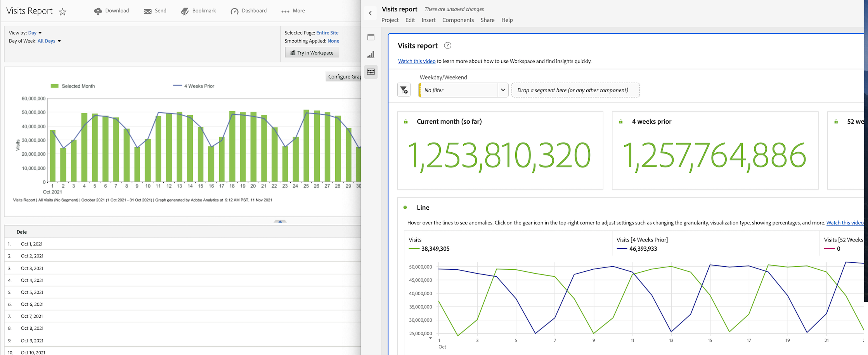Screen dimensions: 868x355
Task: Open the Project menu
Action: point(390,20)
